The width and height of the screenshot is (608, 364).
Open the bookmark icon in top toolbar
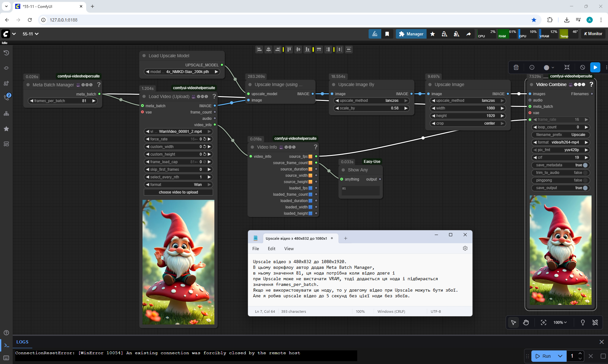pos(387,34)
